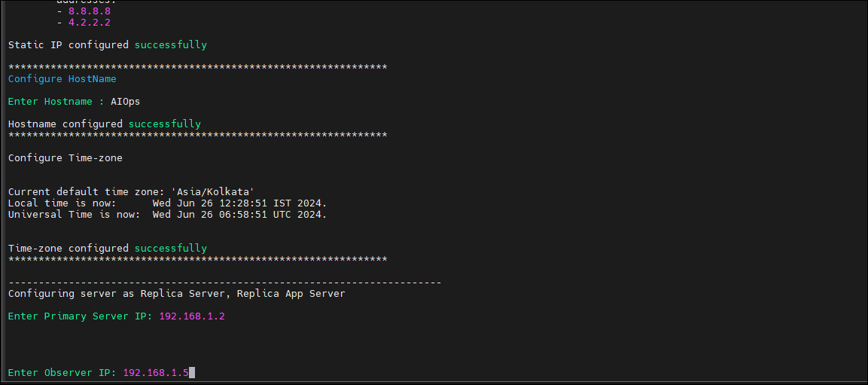Click 'Time-zone configured successfully' line

[x=108, y=249]
